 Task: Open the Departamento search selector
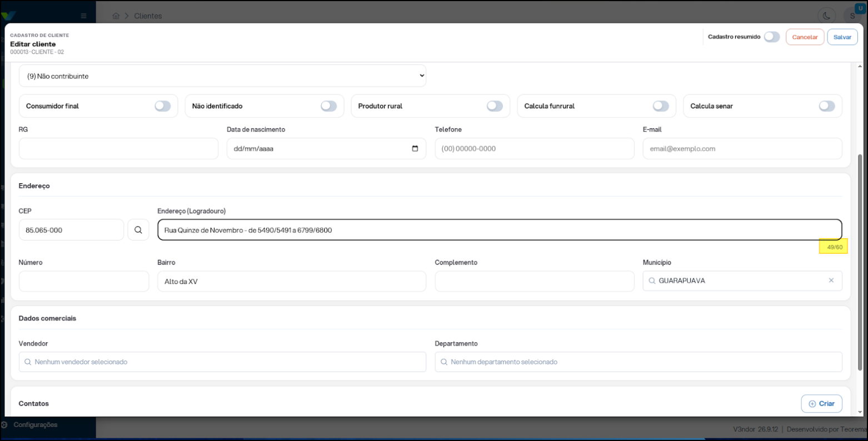click(x=638, y=362)
